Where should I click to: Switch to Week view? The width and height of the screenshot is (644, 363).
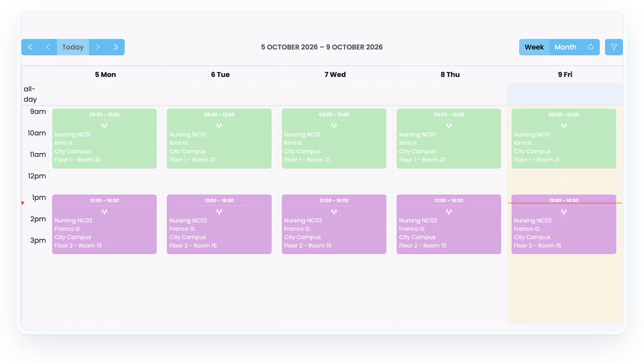tap(534, 47)
